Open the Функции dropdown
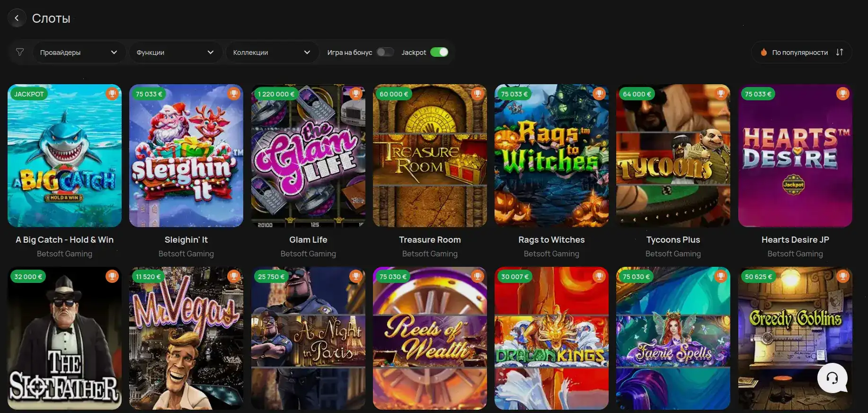This screenshot has height=413, width=868. (x=175, y=53)
